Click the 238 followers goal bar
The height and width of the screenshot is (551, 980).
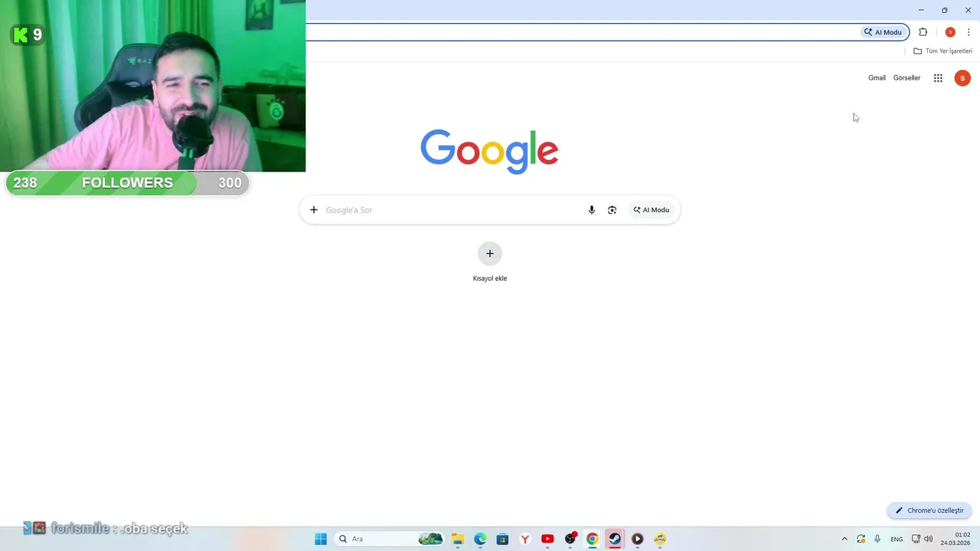point(127,183)
